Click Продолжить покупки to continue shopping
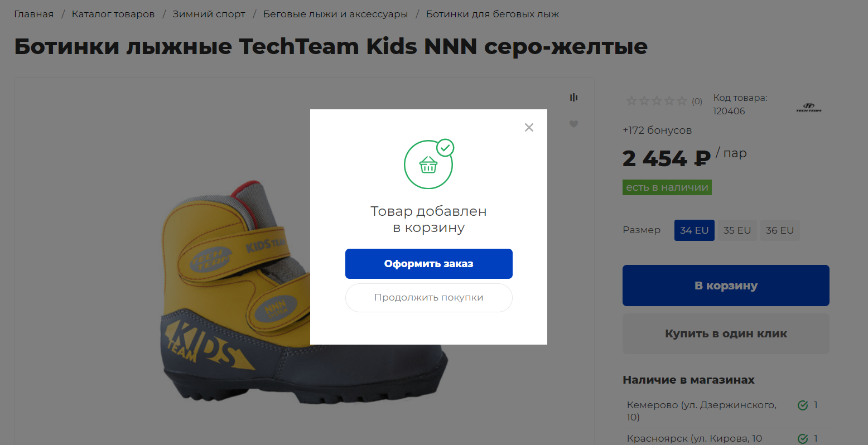 (x=428, y=298)
